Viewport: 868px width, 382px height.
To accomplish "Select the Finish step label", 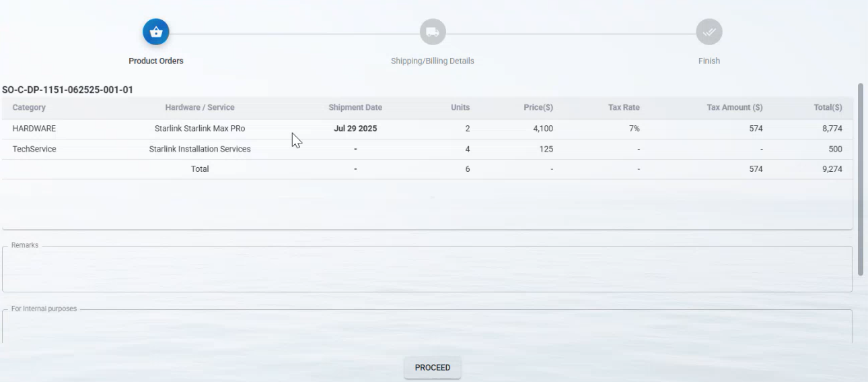I will pyautogui.click(x=709, y=61).
